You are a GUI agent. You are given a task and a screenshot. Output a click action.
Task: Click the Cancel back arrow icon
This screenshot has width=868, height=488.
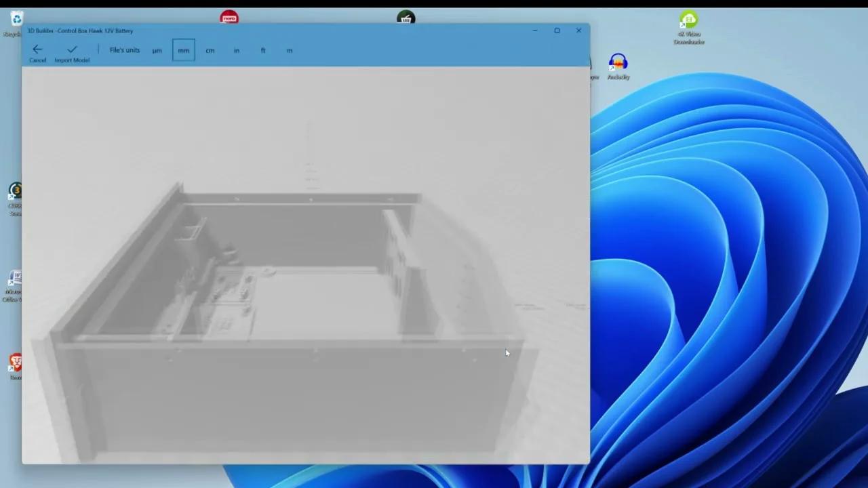(37, 49)
